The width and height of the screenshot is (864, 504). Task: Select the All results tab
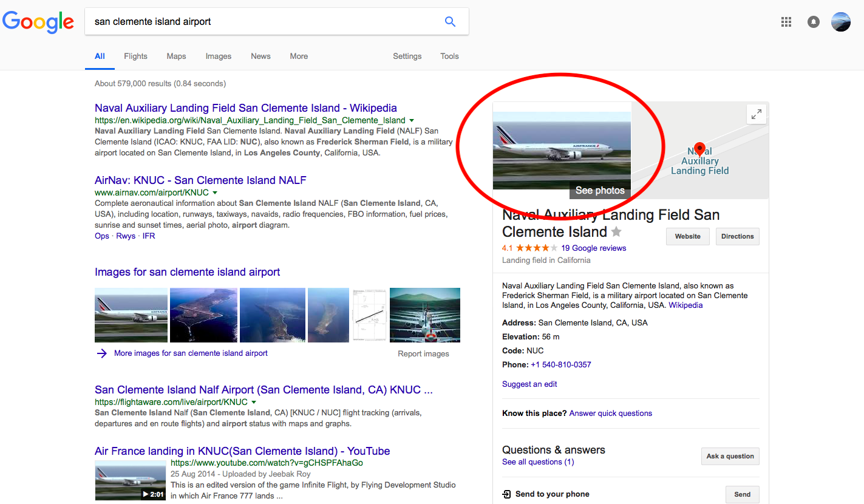point(100,56)
